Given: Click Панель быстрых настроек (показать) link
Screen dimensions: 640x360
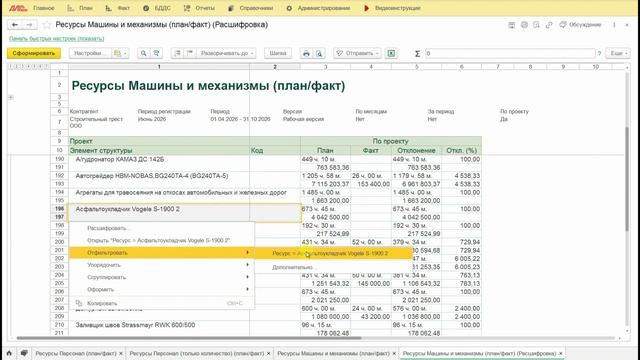Looking at the screenshot, I should [x=57, y=39].
